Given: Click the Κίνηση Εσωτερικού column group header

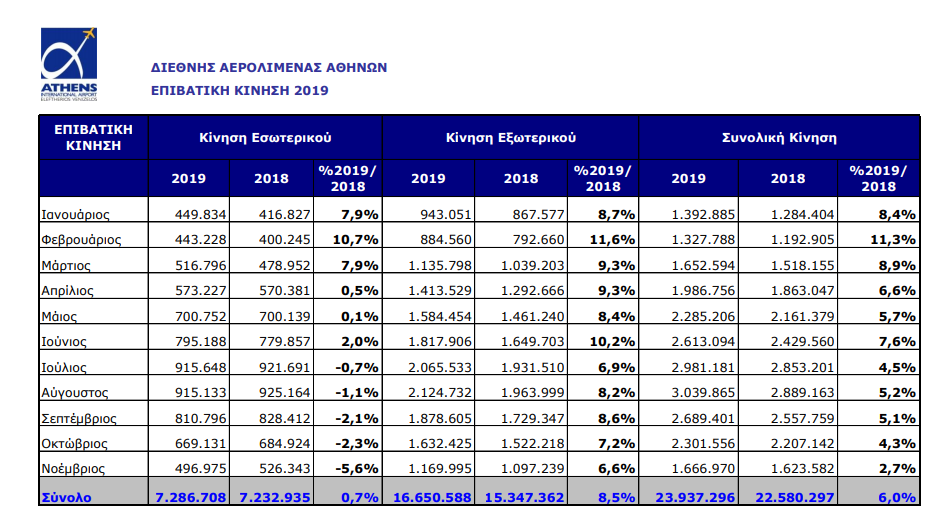Looking at the screenshot, I should [x=265, y=138].
